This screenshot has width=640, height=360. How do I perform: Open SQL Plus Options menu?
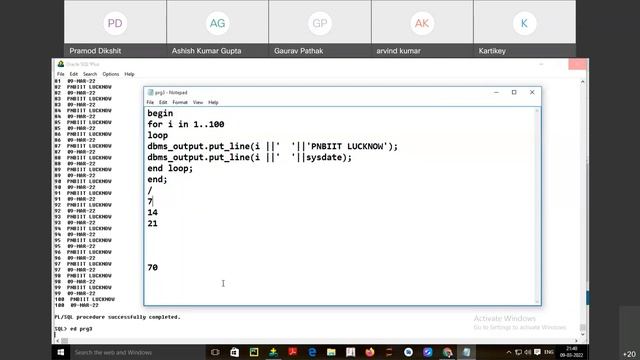(111, 74)
